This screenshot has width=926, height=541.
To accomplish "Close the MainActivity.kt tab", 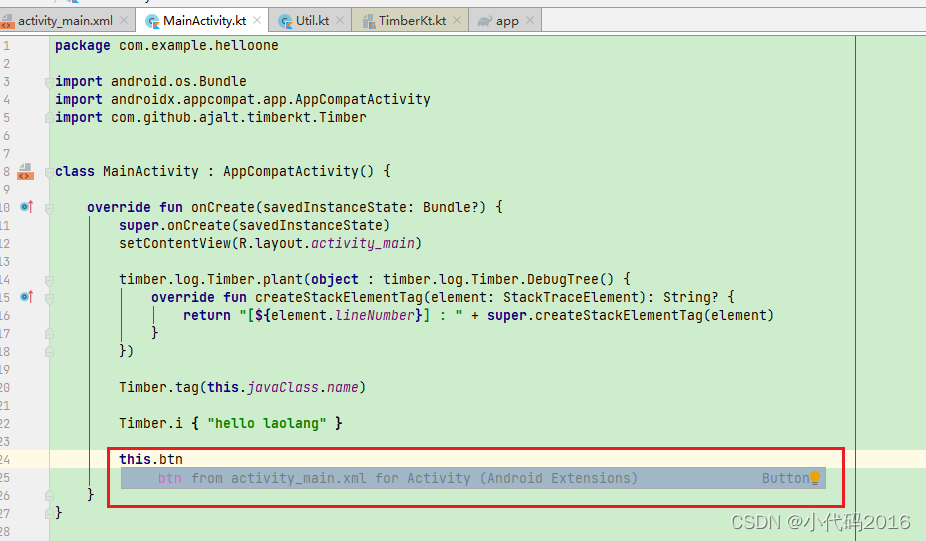I will pyautogui.click(x=257, y=20).
